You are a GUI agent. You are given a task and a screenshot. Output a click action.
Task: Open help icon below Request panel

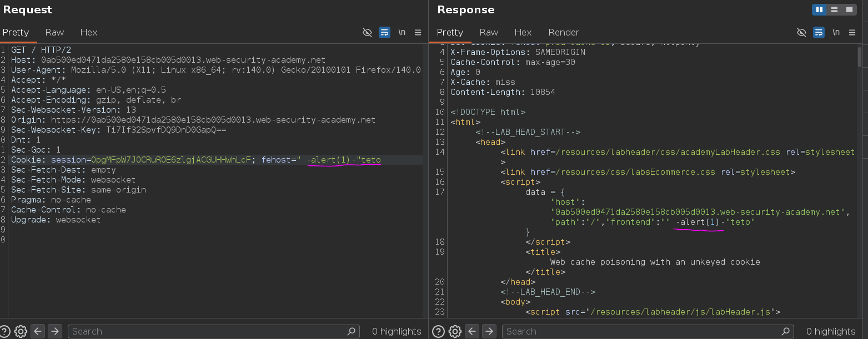(5, 331)
